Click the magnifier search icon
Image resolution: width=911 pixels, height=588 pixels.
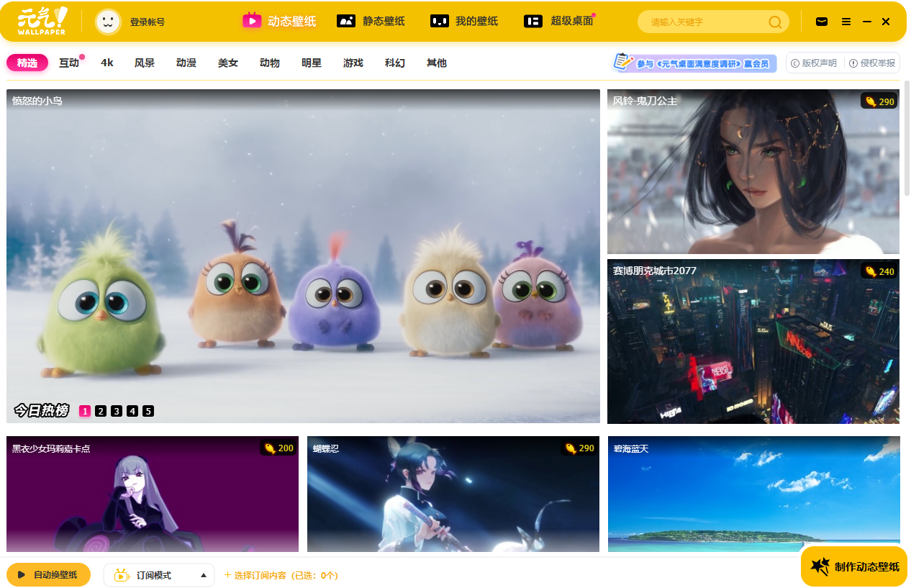click(775, 22)
